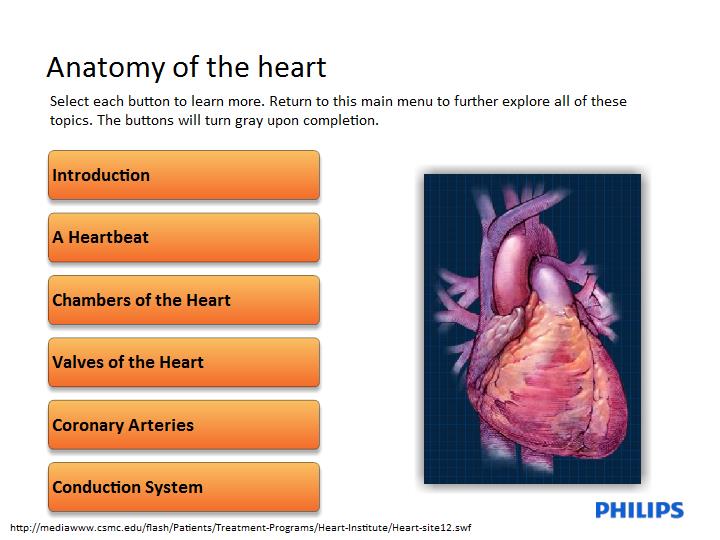The image size is (720, 540).
Task: Click the branching vessels on the heart's right side
Action: click(595, 294)
